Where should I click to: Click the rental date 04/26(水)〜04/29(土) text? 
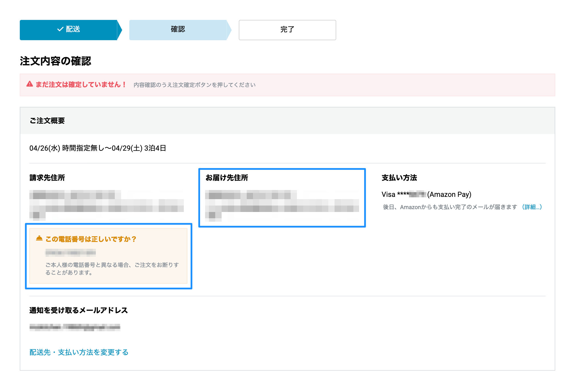click(98, 148)
